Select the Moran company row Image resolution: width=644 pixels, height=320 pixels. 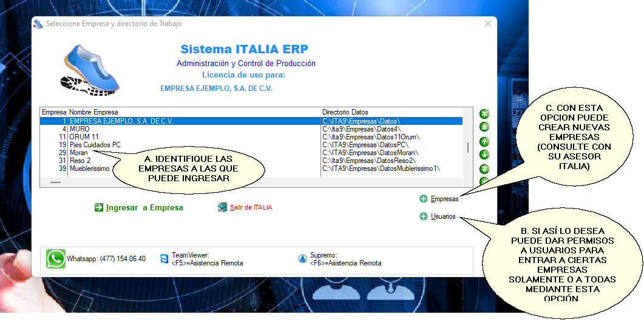[251, 153]
